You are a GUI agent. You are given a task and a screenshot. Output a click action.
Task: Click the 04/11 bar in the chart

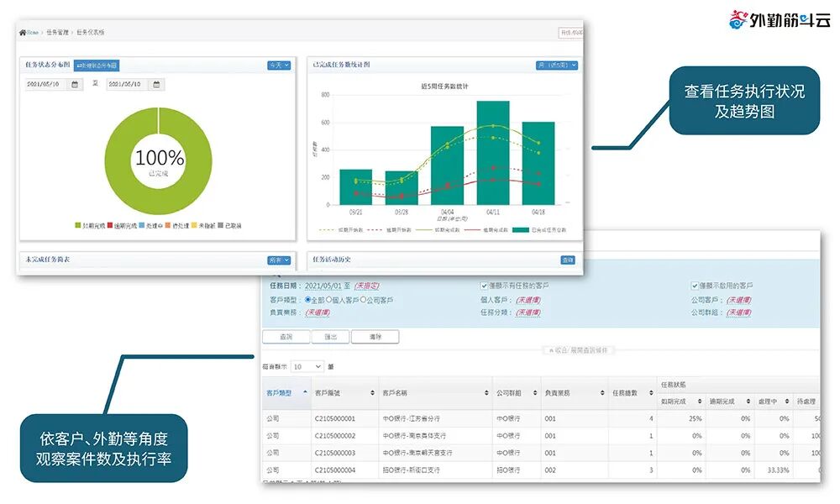coord(493,153)
